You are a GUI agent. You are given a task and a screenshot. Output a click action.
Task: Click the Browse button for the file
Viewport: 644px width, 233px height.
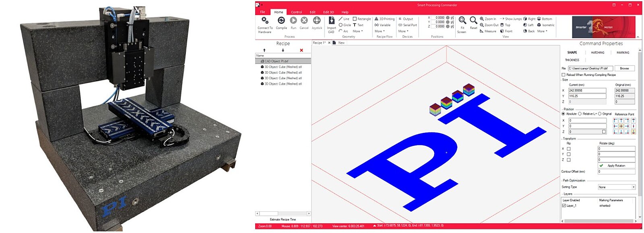point(624,68)
